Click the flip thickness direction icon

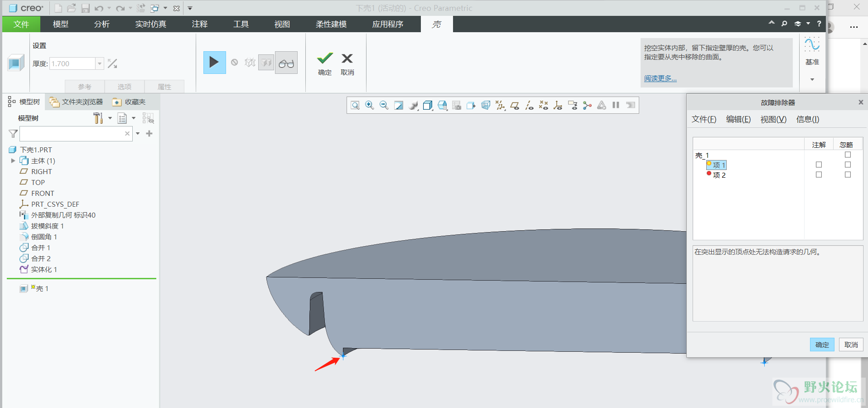(x=112, y=64)
